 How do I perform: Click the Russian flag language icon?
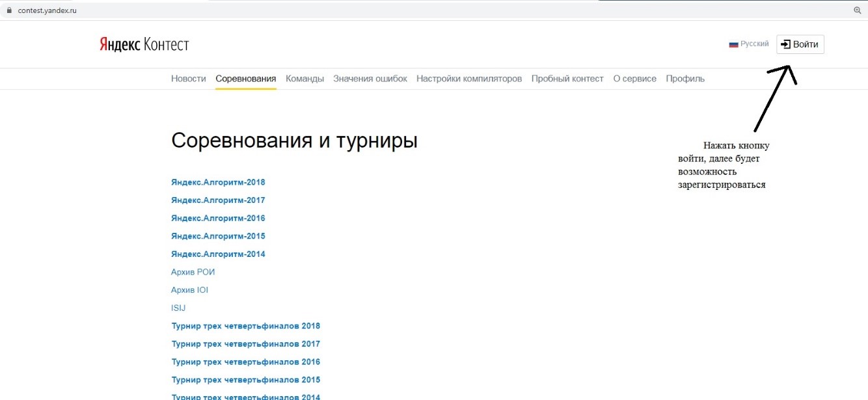733,44
